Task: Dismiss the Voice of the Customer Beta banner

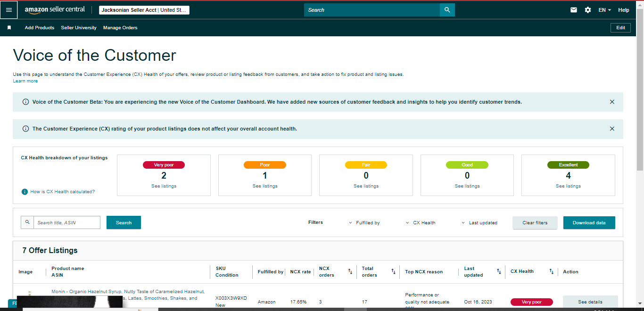Action: point(612,102)
